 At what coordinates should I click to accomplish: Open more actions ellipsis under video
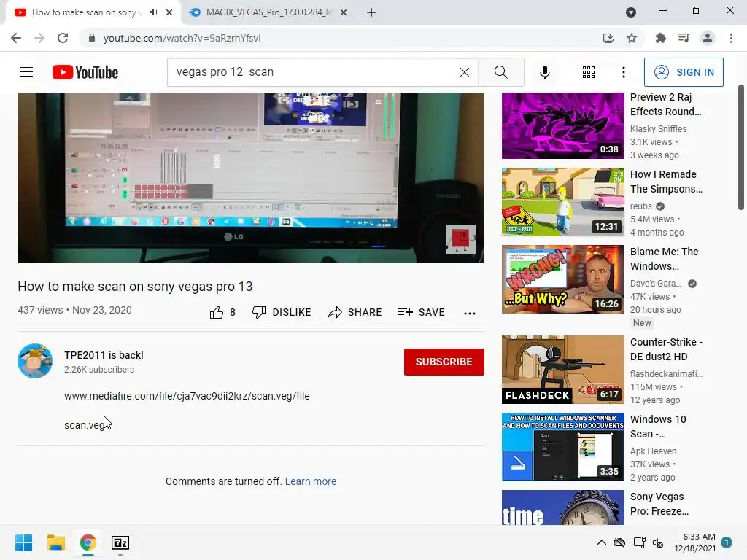(470, 313)
